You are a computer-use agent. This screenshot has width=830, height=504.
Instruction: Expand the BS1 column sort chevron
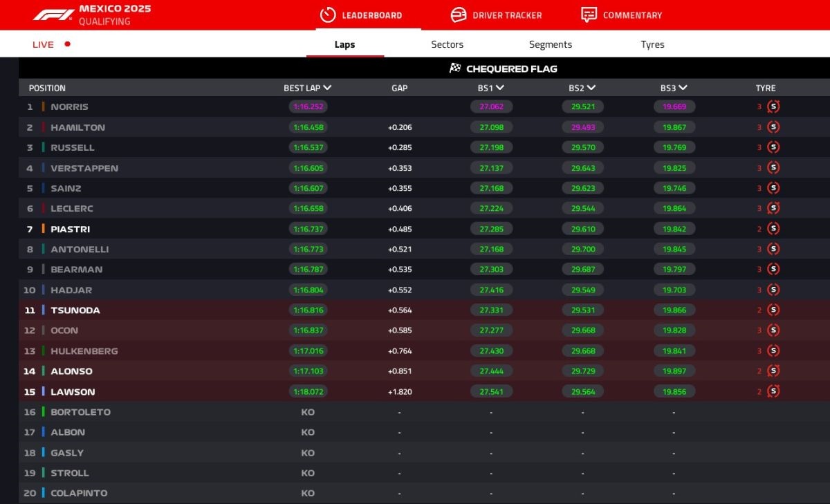coord(499,88)
